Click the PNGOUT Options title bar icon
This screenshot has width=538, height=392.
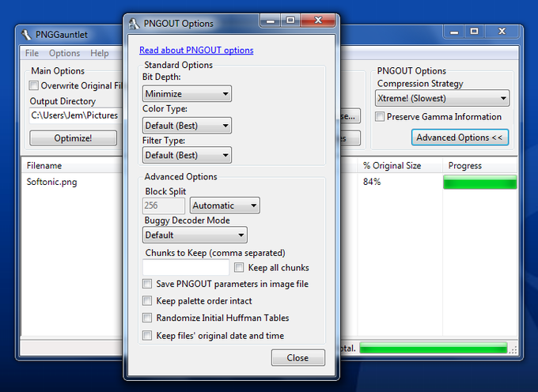[x=134, y=24]
